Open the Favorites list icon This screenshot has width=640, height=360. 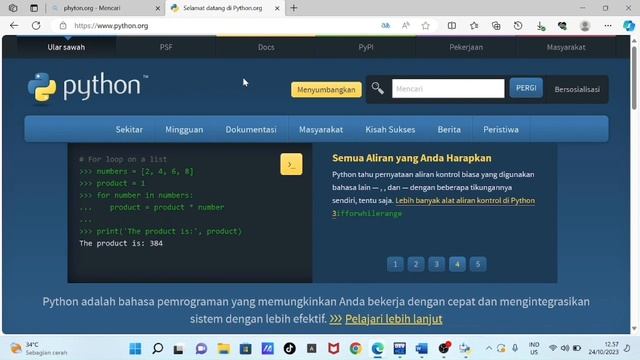pyautogui.click(x=474, y=26)
